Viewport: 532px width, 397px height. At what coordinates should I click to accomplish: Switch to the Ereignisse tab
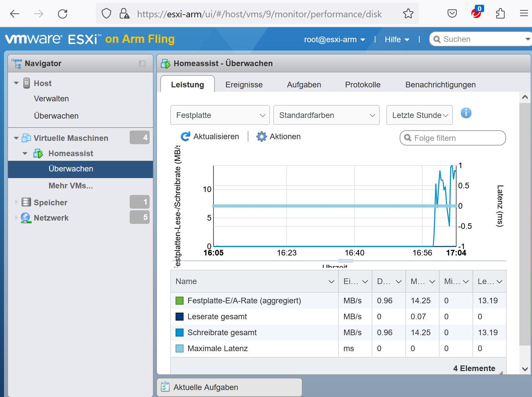pos(244,85)
